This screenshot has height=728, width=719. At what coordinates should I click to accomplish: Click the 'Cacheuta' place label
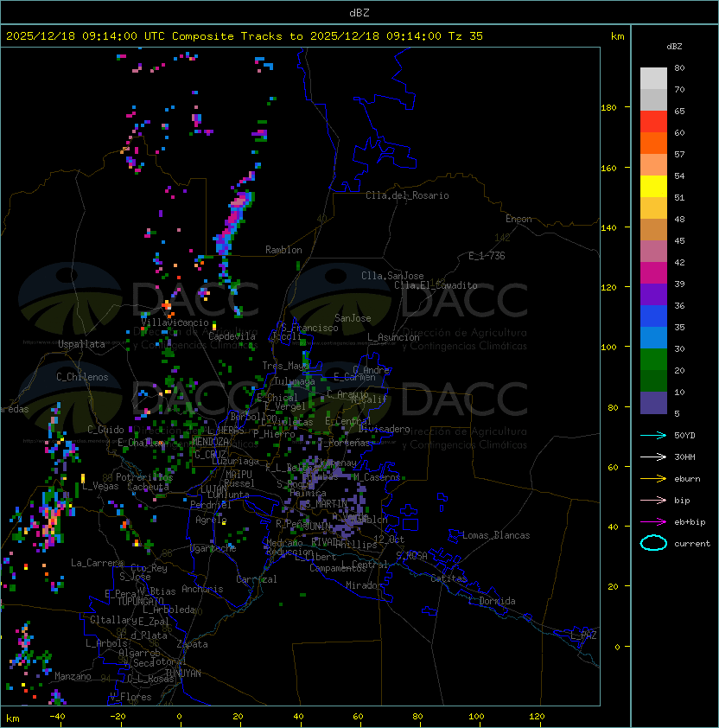148,487
